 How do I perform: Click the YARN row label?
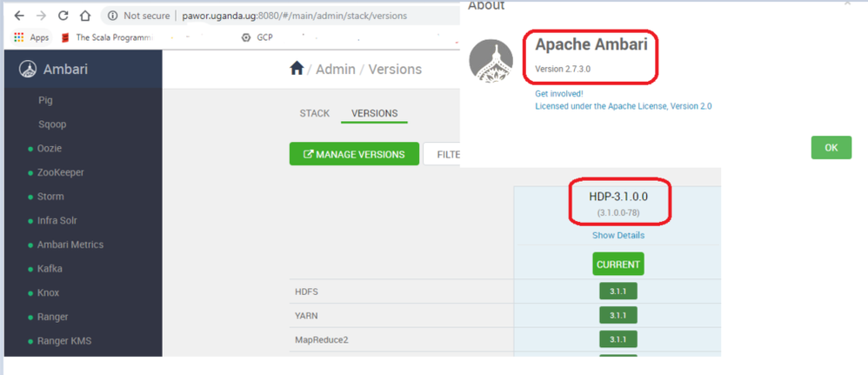[307, 316]
